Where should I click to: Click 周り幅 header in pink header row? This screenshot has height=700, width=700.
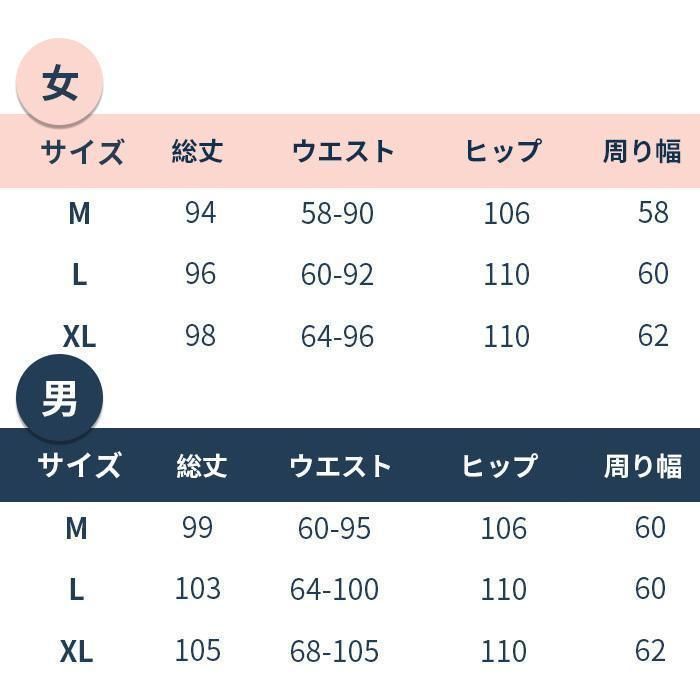[642, 151]
